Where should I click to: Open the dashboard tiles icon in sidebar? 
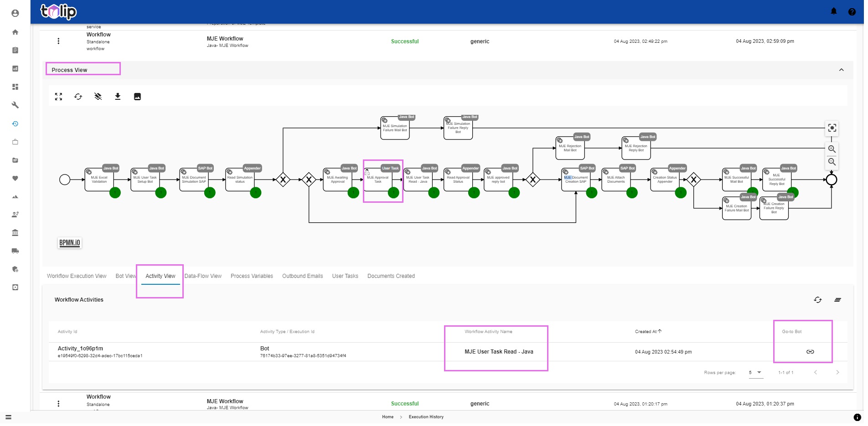click(15, 87)
